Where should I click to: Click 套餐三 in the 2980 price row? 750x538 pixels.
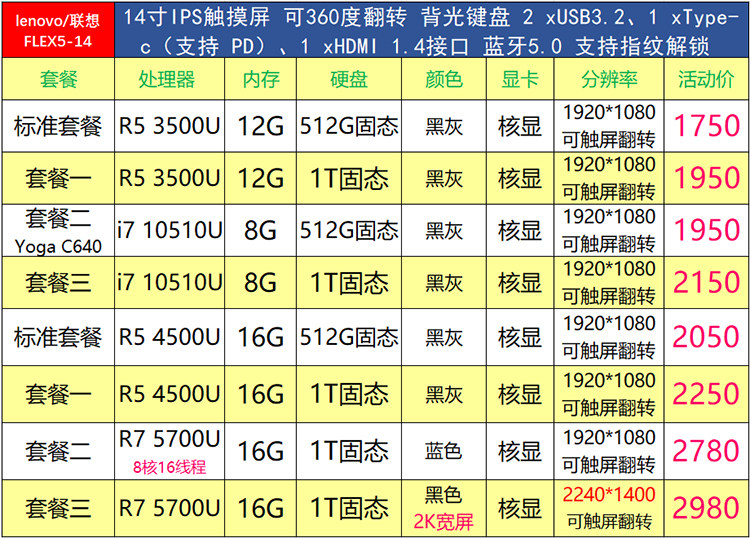(58, 508)
